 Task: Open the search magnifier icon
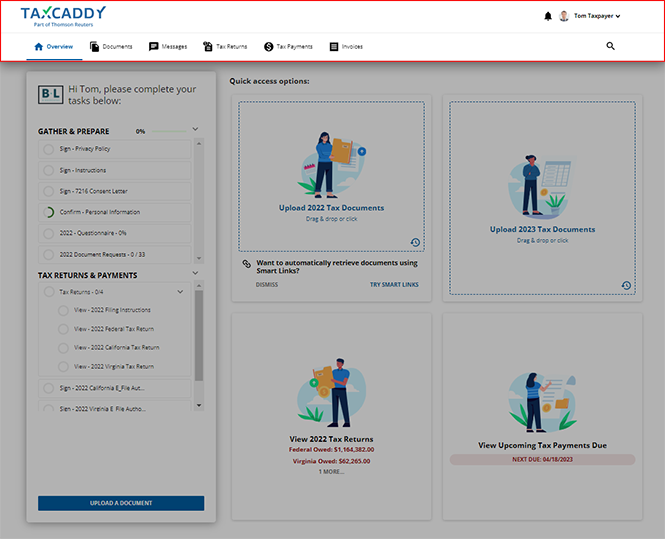pos(611,46)
